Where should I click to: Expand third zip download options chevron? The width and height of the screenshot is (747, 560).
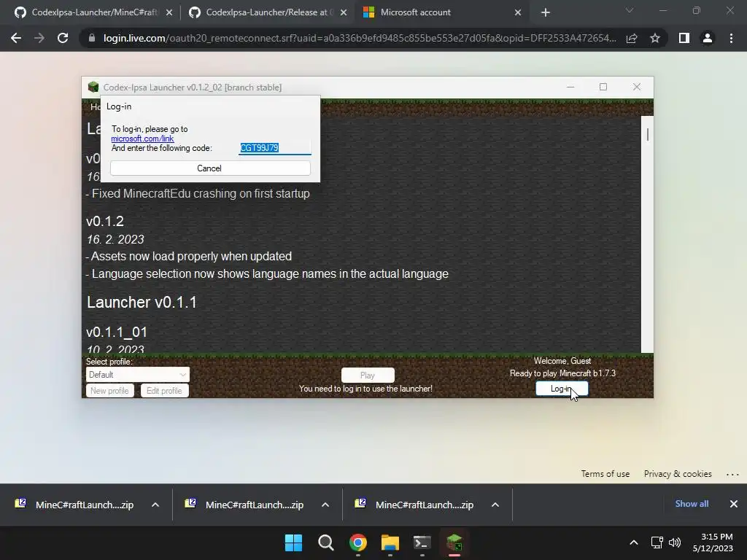click(x=495, y=505)
